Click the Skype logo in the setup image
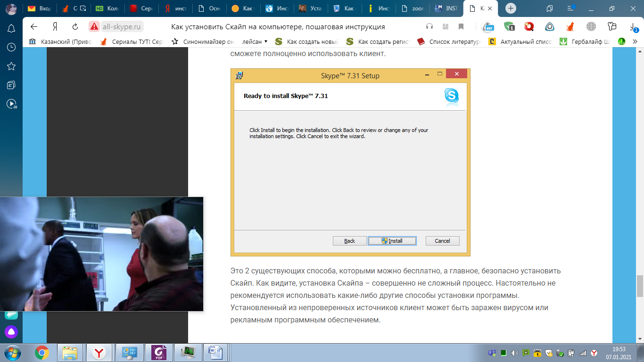Viewport: 644px width, 362px height. (x=452, y=96)
